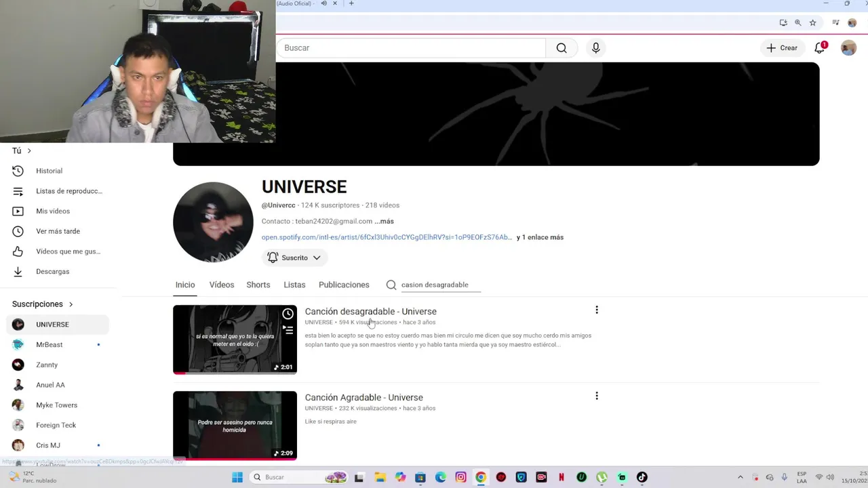The height and width of the screenshot is (488, 868).
Task: Open Instagram from taskbar
Action: [461, 477]
